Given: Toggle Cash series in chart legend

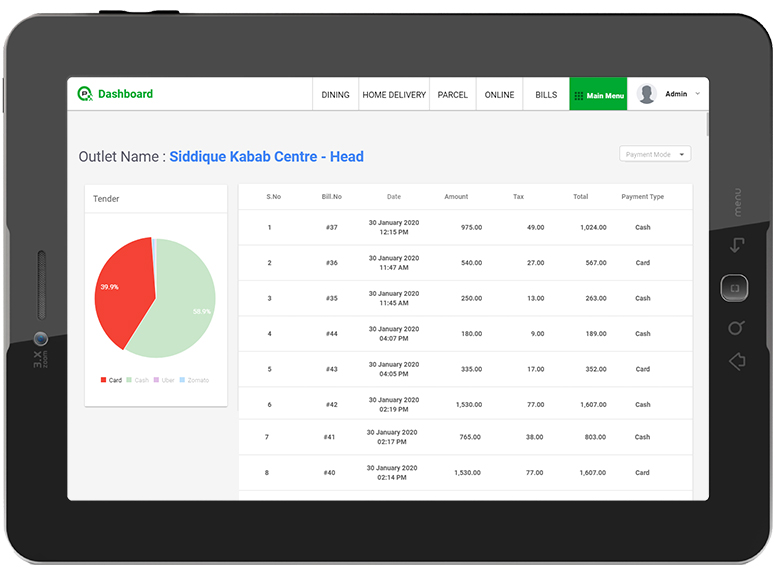Looking at the screenshot, I should pyautogui.click(x=137, y=380).
